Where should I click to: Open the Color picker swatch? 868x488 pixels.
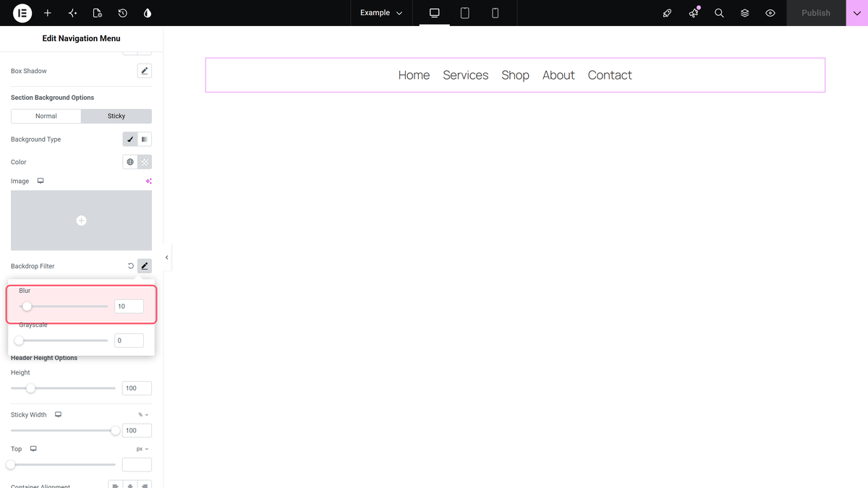pyautogui.click(x=145, y=162)
